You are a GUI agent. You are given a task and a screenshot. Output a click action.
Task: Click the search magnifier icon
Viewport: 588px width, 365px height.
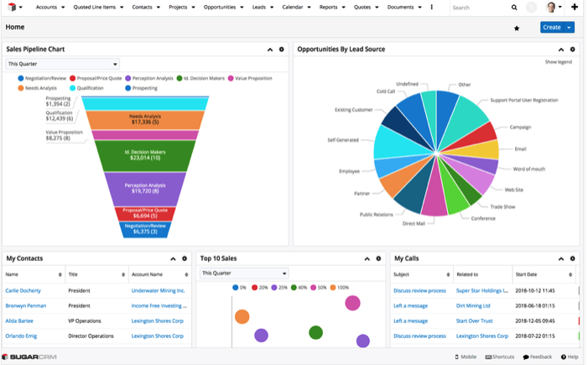click(514, 8)
